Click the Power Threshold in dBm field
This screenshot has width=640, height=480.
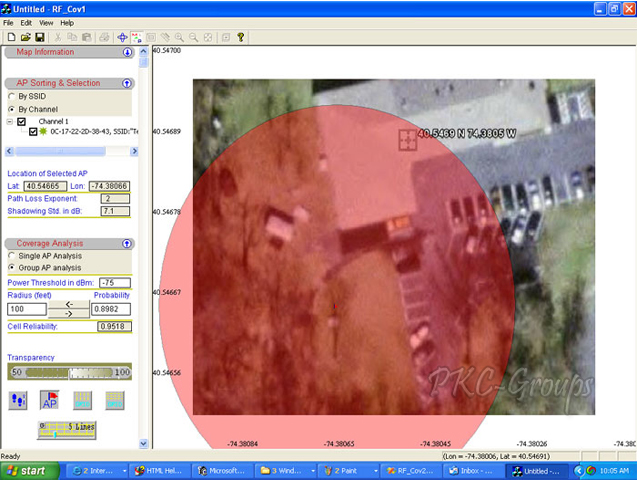115,283
